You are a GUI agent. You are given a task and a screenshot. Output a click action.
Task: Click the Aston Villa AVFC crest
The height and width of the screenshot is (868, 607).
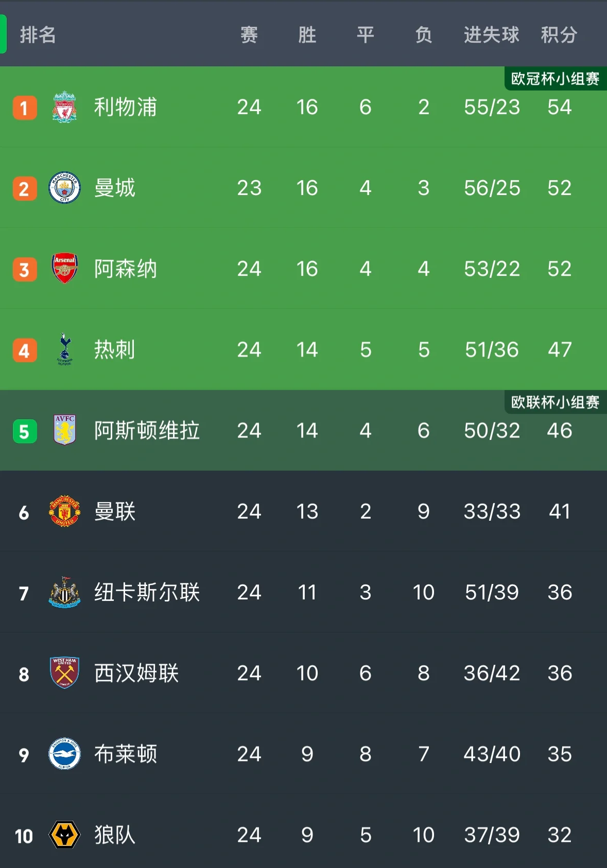pos(64,430)
